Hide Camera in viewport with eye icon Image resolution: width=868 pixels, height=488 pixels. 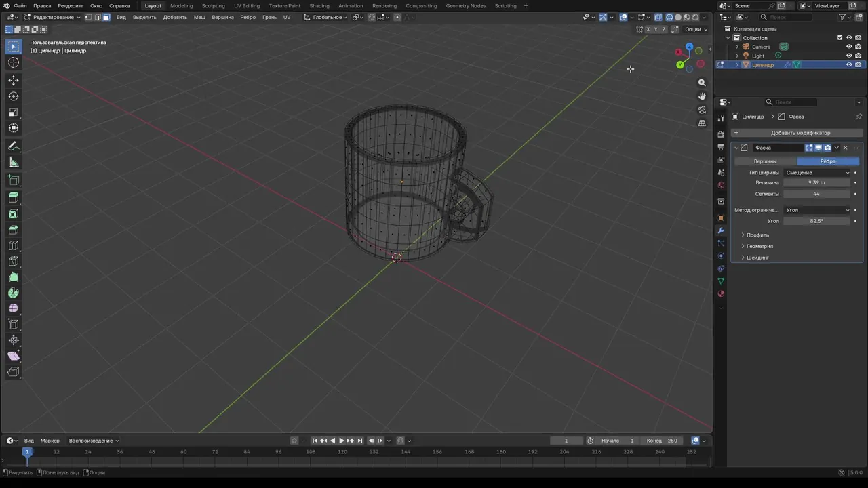point(849,47)
